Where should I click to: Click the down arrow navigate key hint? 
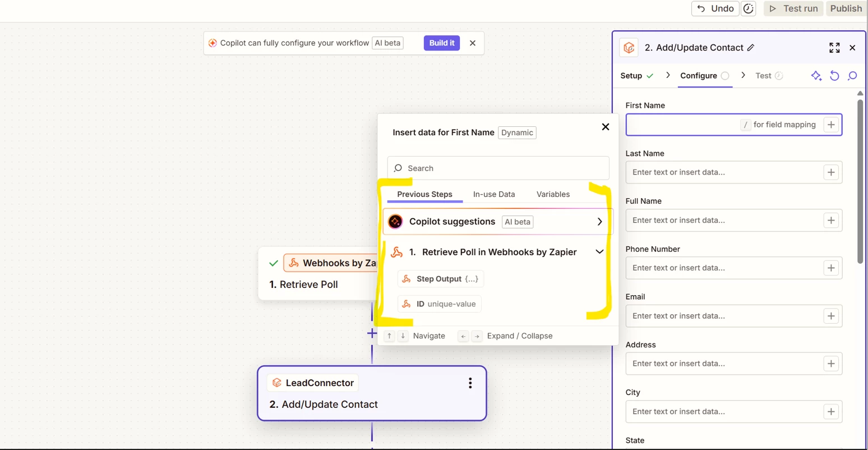(403, 336)
